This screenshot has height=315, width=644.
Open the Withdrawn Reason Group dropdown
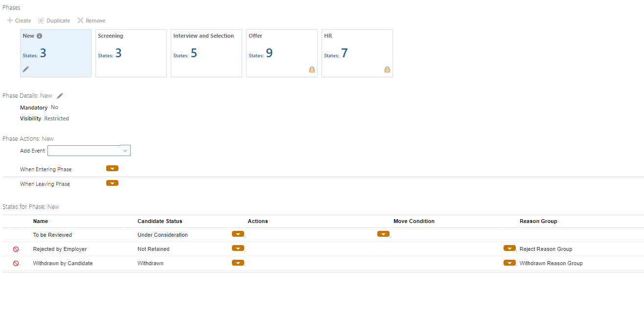click(x=509, y=263)
